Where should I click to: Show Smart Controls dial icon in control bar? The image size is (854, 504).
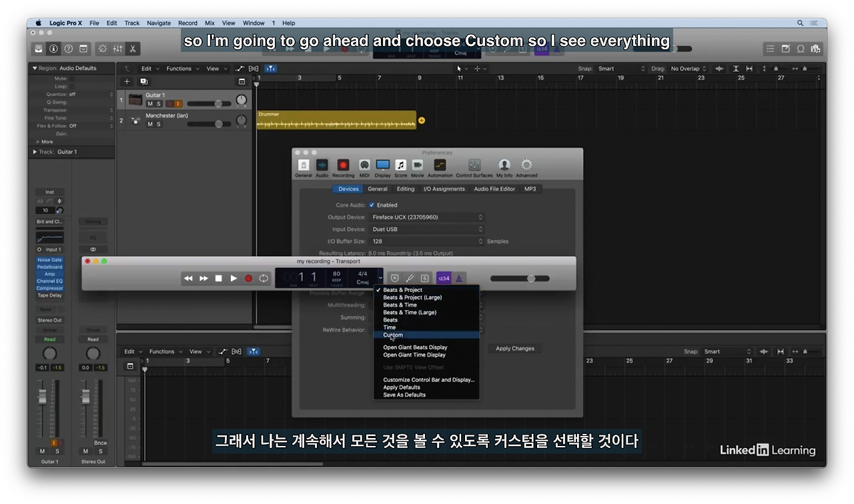pyautogui.click(x=102, y=49)
